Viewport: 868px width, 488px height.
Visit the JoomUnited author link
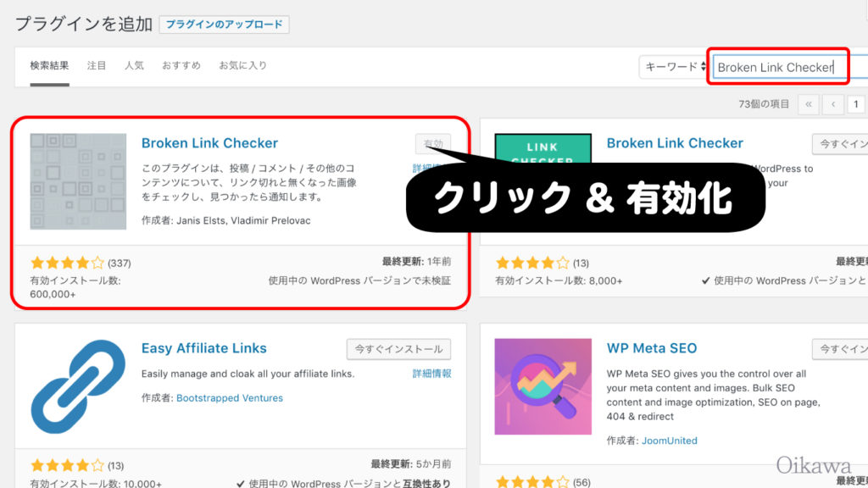tap(670, 441)
